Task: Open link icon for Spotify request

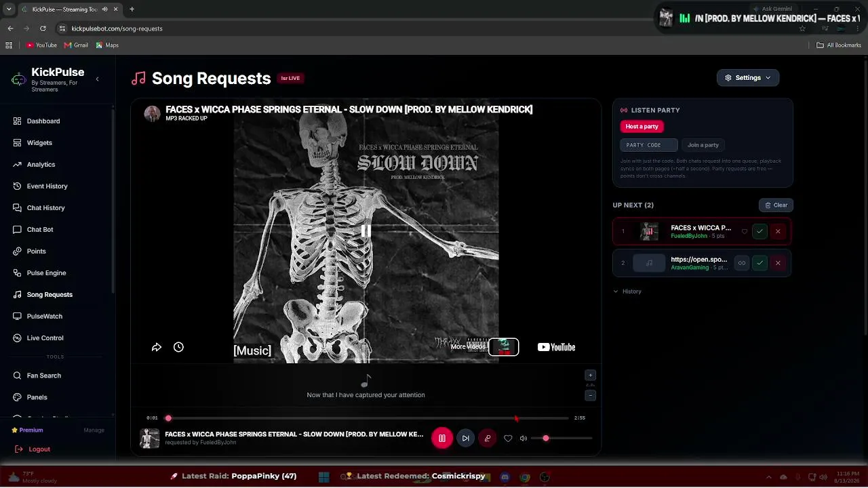Action: 742,263
